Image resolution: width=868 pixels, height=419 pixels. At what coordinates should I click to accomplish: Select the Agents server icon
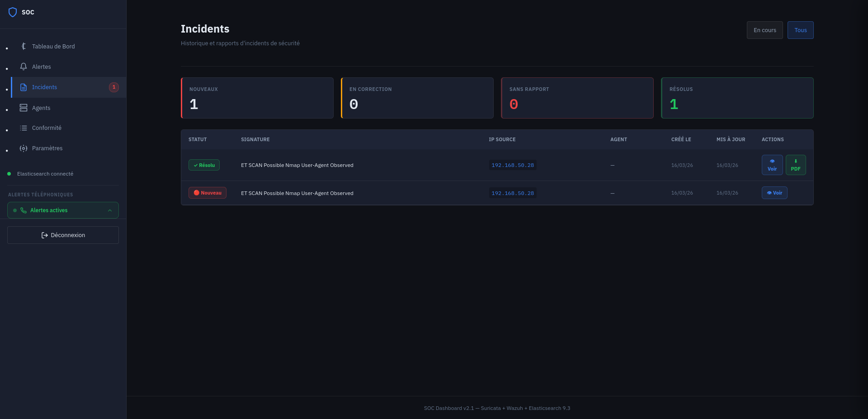23,108
